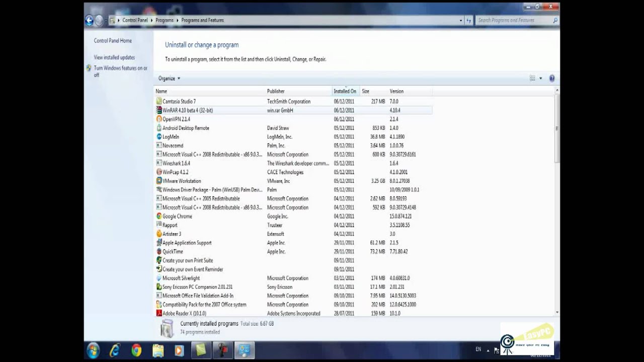The width and height of the screenshot is (644, 362).
Task: Click the Android Desktop Remote icon
Action: [x=159, y=128]
